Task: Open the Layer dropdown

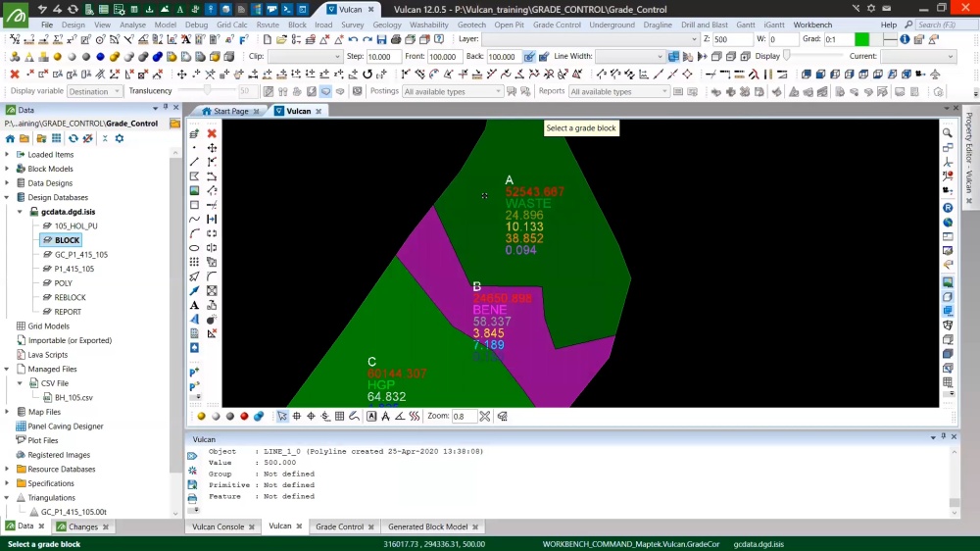Action: [591, 39]
